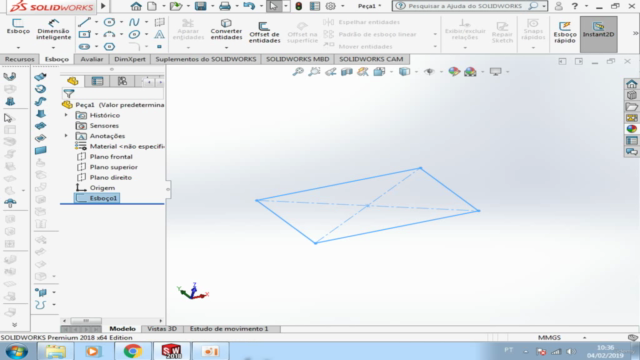The width and height of the screenshot is (640, 360).
Task: Select the Ellipse sketch tool
Action: point(134,34)
